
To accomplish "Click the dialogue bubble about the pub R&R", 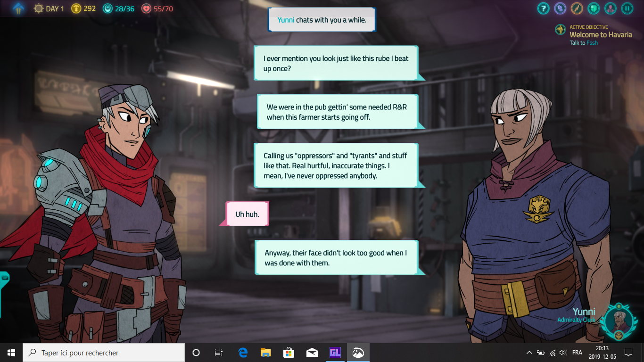I will pos(338,112).
